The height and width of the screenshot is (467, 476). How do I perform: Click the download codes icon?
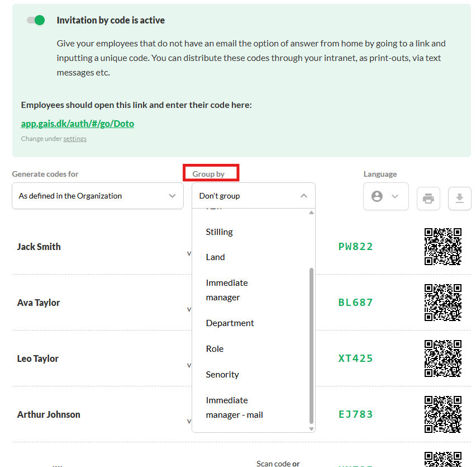coord(460,199)
